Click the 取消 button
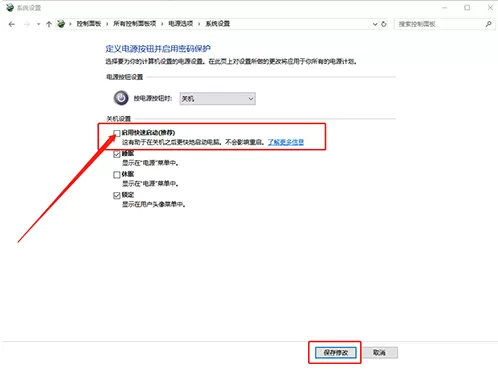Screen dimensions: 498x373 pyautogui.click(x=380, y=352)
